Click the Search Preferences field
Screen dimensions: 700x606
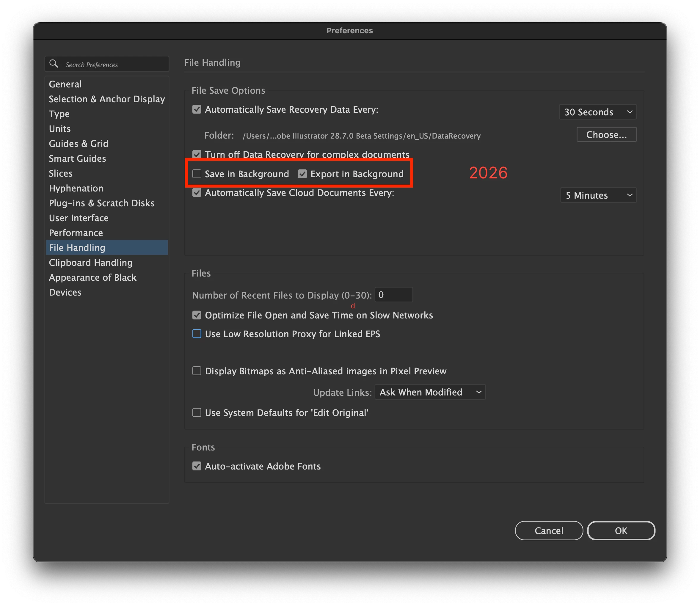click(113, 64)
